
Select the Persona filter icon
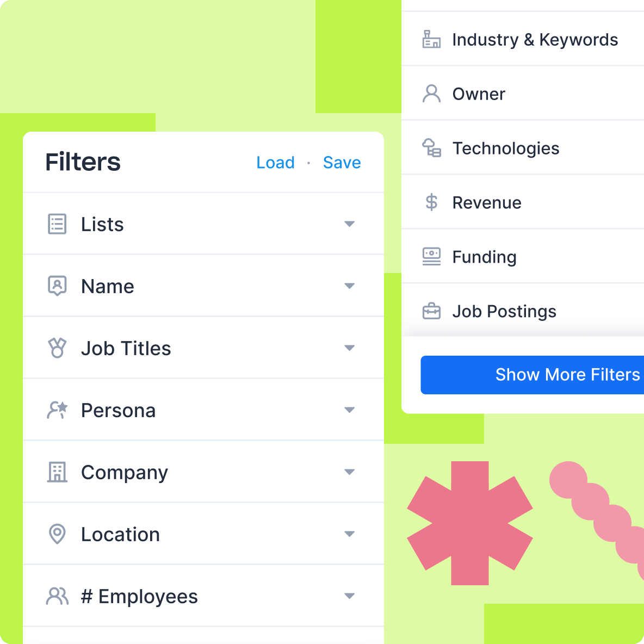point(57,410)
